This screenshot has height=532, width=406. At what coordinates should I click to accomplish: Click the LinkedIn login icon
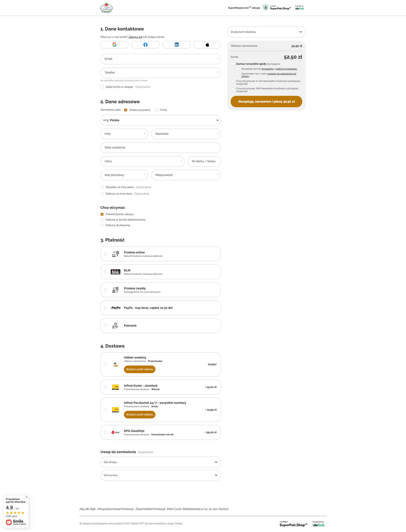(x=176, y=45)
